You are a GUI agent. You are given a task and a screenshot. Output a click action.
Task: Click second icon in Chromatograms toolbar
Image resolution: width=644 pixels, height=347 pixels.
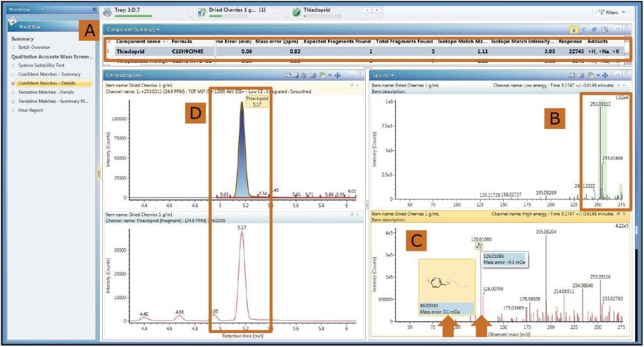295,75
